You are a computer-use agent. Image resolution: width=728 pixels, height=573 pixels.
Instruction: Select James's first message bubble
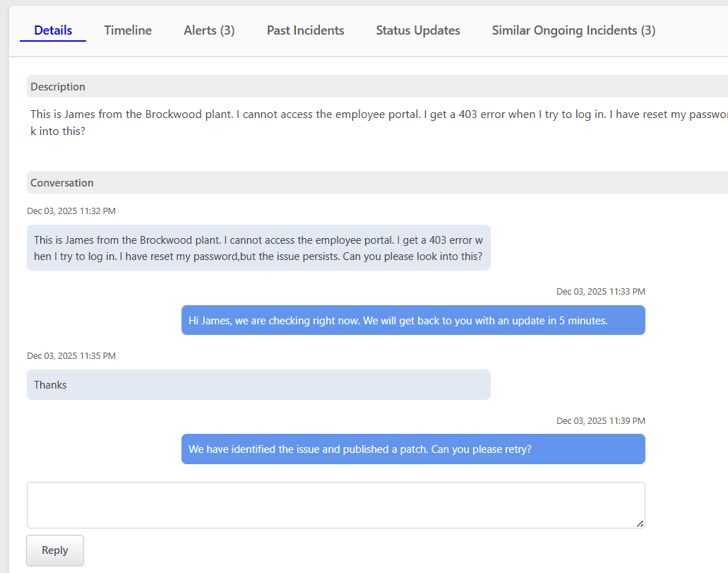click(258, 247)
